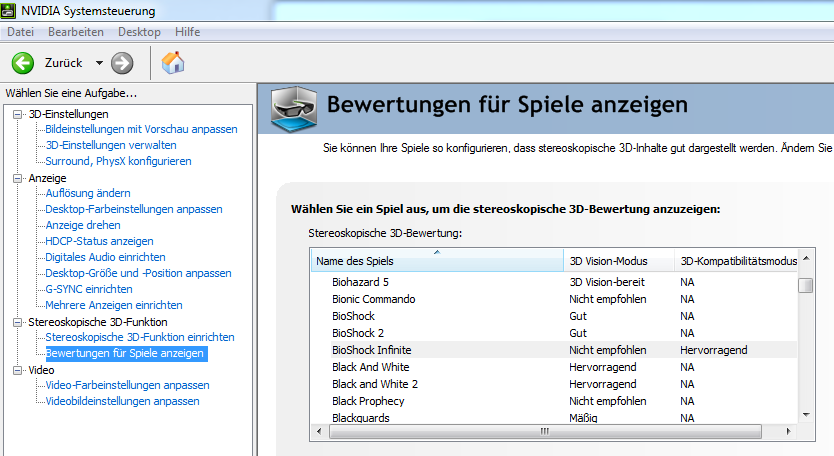Sort by 3D-Kompatibilitätsmodus column header

(x=736, y=261)
